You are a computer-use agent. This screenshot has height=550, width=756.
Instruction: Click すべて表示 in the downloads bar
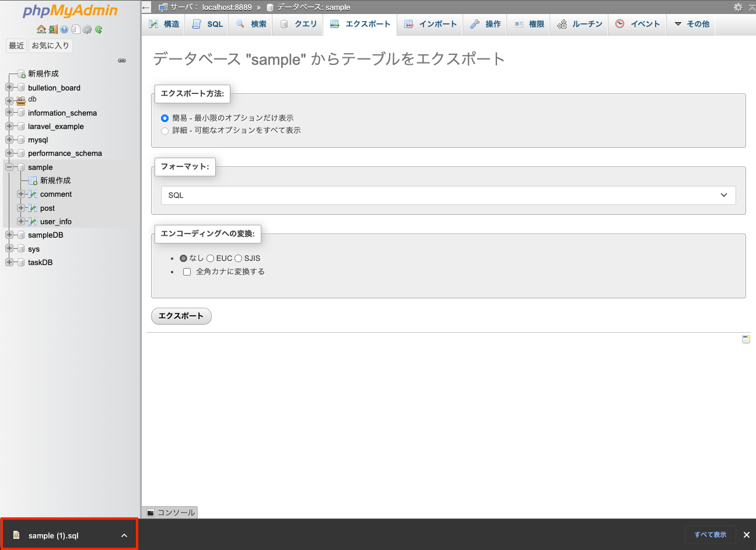coord(710,535)
